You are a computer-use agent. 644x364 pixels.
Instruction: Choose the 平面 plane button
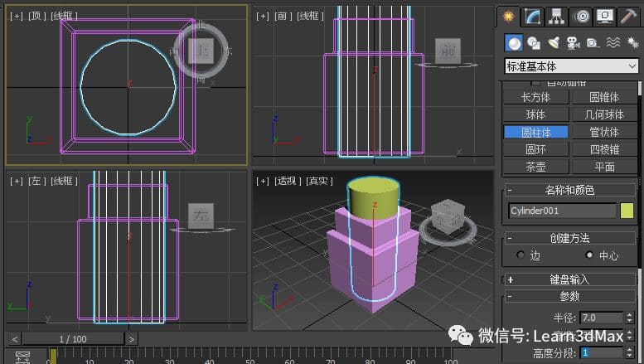(604, 167)
